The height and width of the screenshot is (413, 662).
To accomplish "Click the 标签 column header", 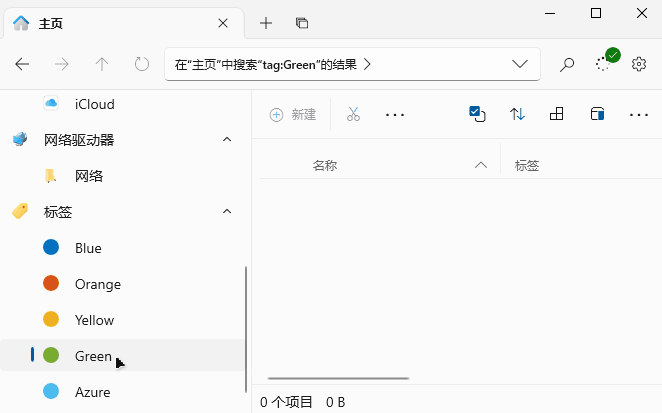I will (527, 166).
